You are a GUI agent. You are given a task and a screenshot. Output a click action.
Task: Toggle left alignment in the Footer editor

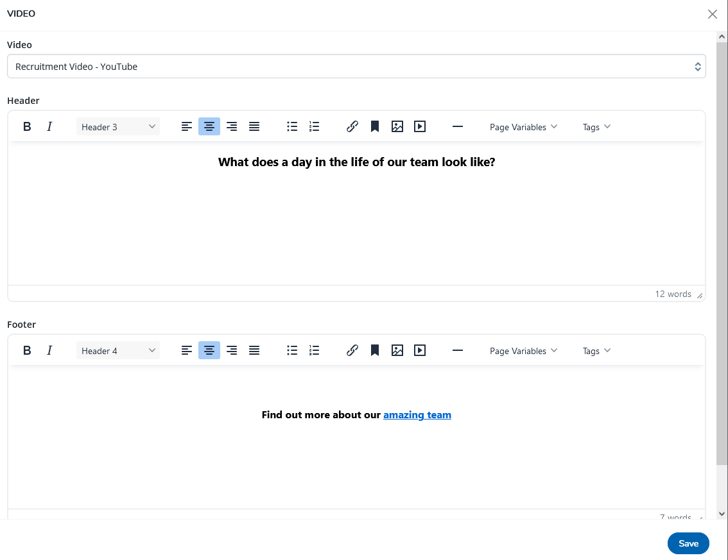187,350
